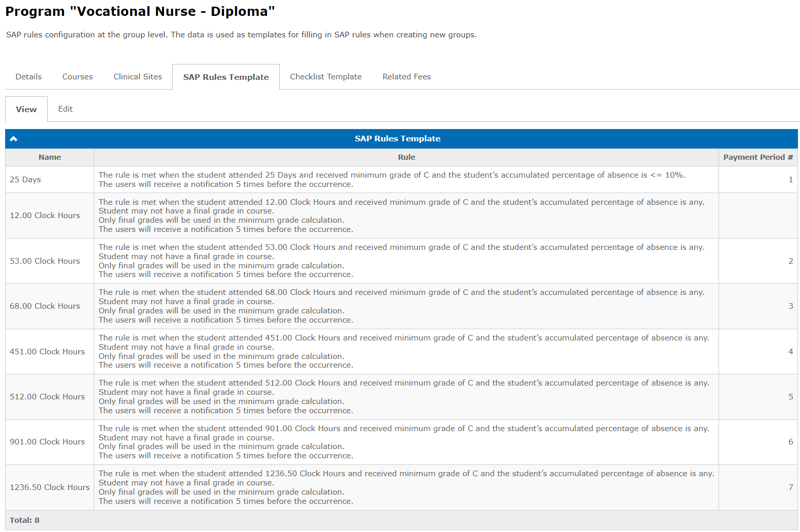Select the 512.00 Clock Hours name cell
Viewport: 800px width, 532px height.
tap(50, 397)
